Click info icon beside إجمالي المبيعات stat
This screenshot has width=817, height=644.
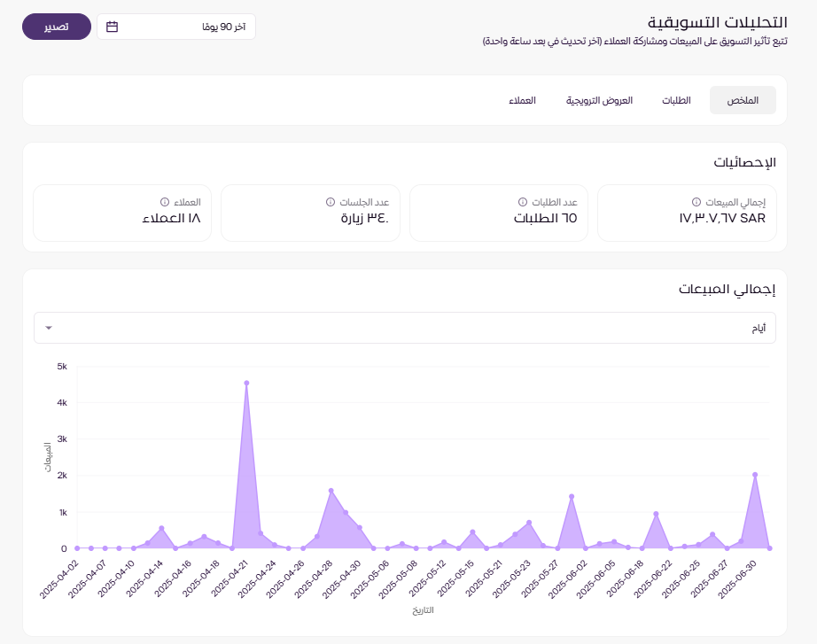coord(696,201)
